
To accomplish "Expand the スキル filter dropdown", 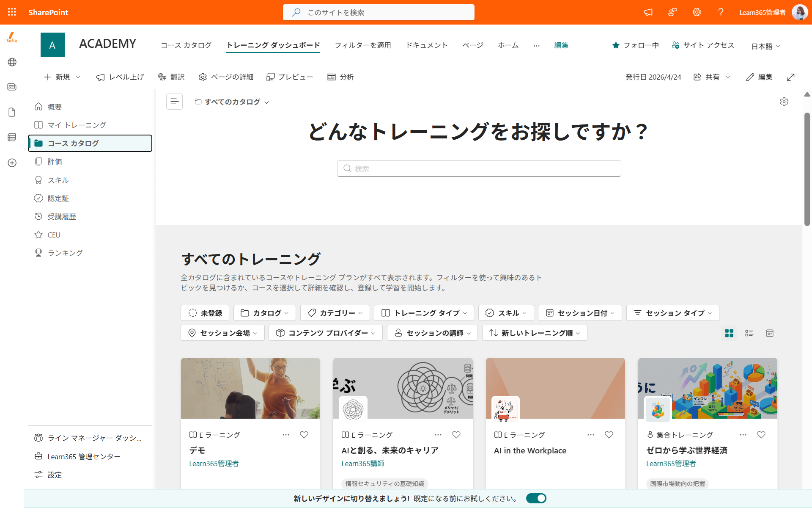I will [x=506, y=313].
